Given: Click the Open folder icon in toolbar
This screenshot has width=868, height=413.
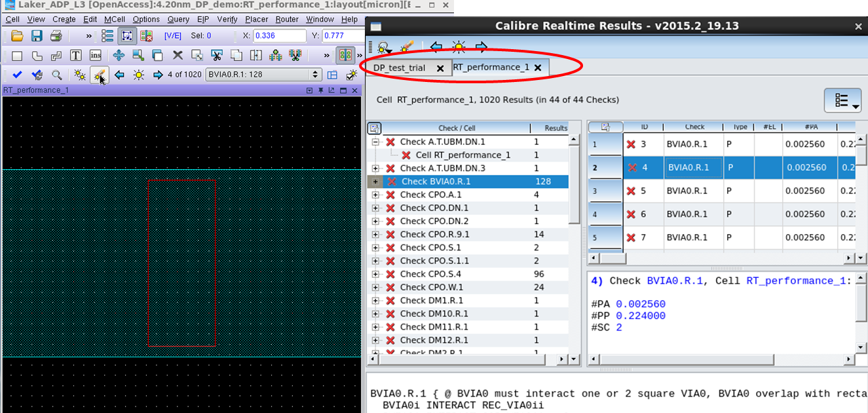Looking at the screenshot, I should [x=17, y=35].
